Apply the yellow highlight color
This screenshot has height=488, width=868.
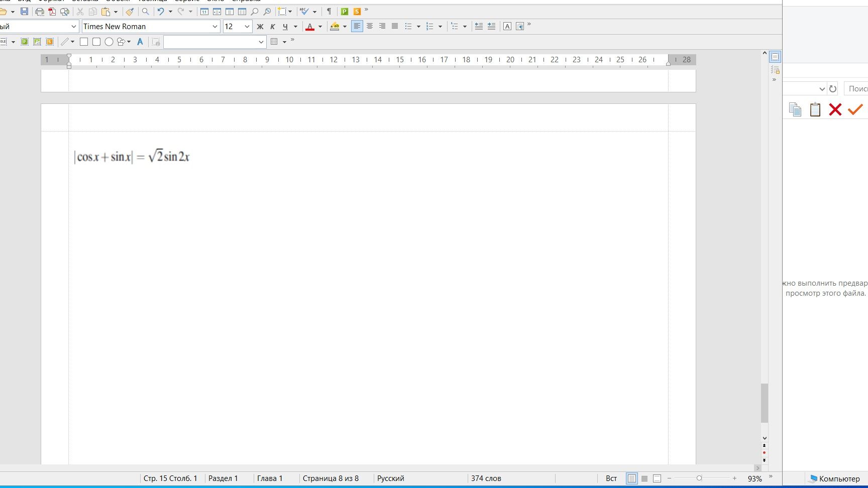click(x=335, y=27)
